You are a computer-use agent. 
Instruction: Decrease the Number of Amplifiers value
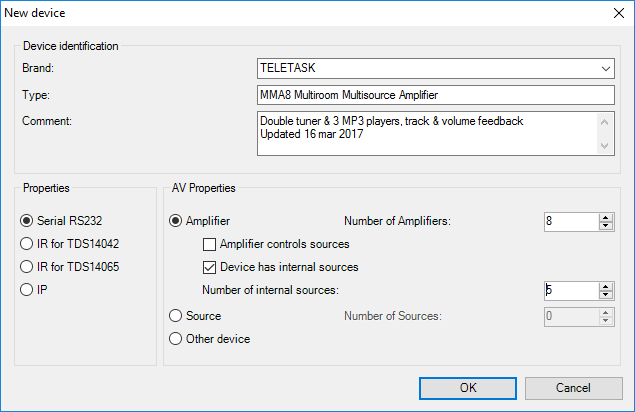coord(605,226)
